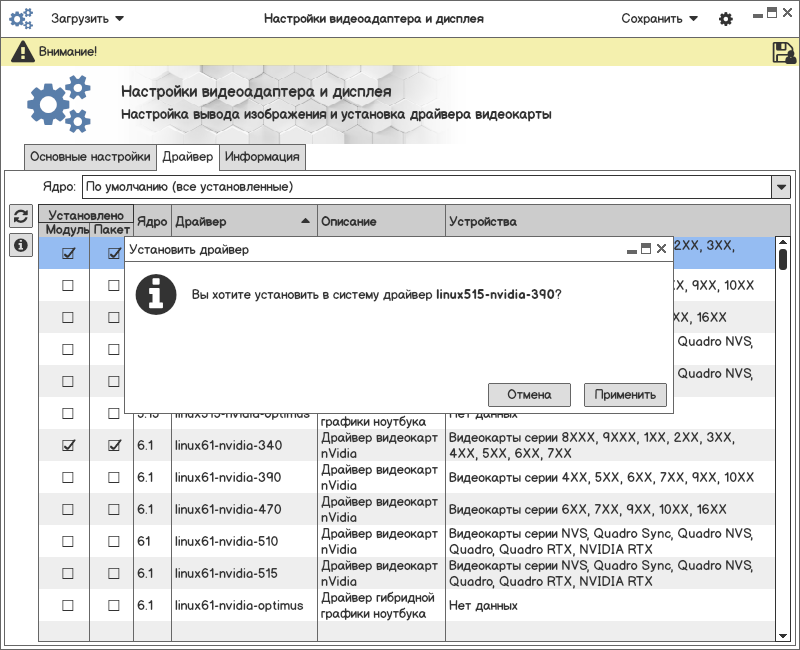Switch to Основные настройки tab

[90, 157]
